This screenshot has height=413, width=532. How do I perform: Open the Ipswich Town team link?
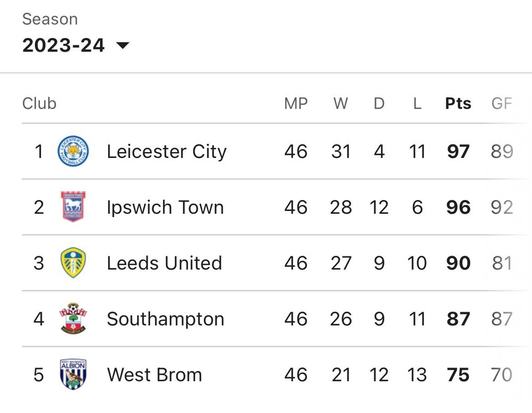(165, 207)
